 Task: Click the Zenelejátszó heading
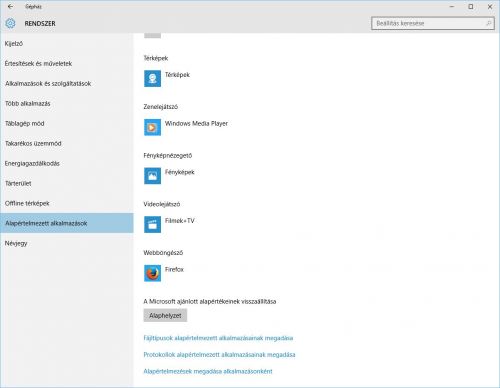161,107
